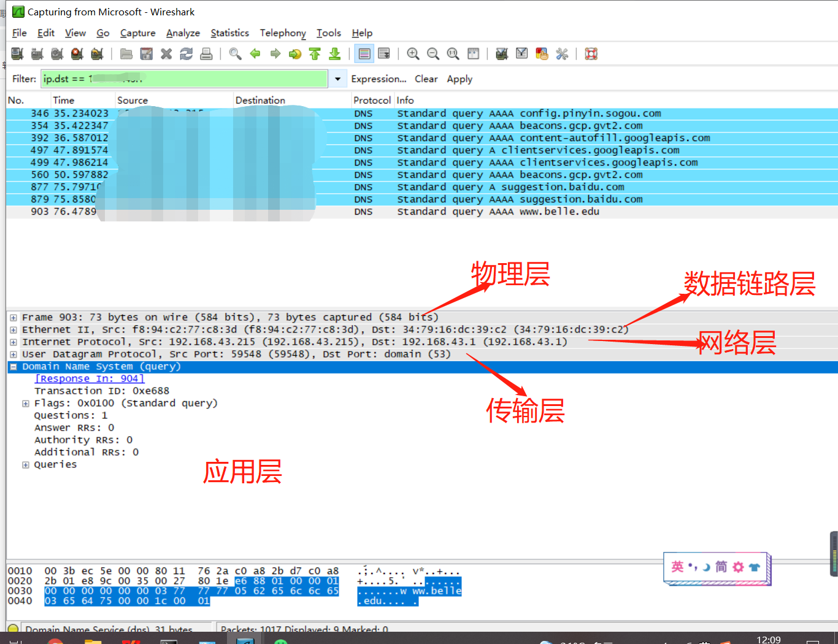
Task: Toggle packet list colorization
Action: tap(364, 54)
